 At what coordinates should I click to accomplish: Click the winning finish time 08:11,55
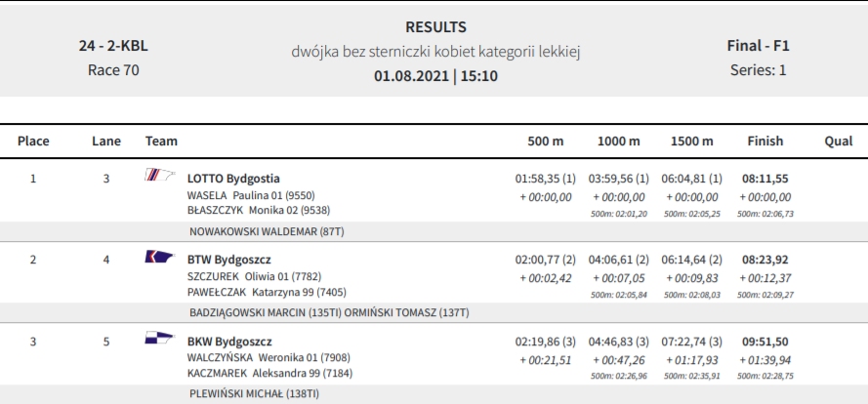(765, 179)
